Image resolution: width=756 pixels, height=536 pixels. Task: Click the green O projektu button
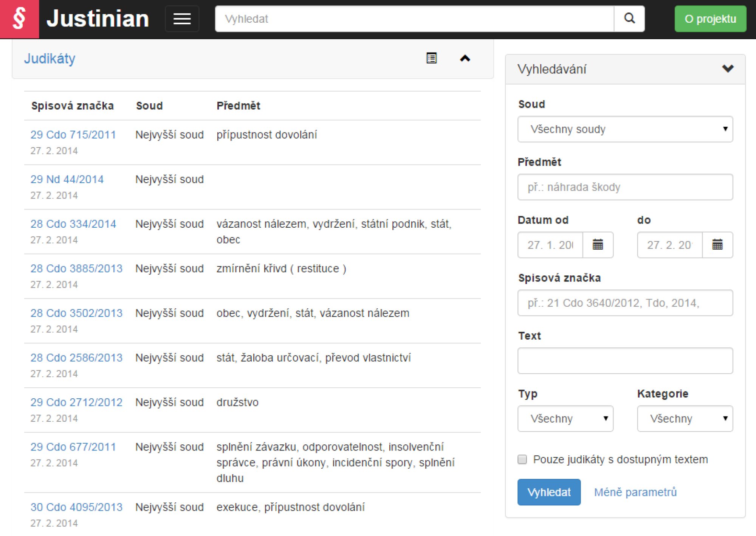pos(710,19)
